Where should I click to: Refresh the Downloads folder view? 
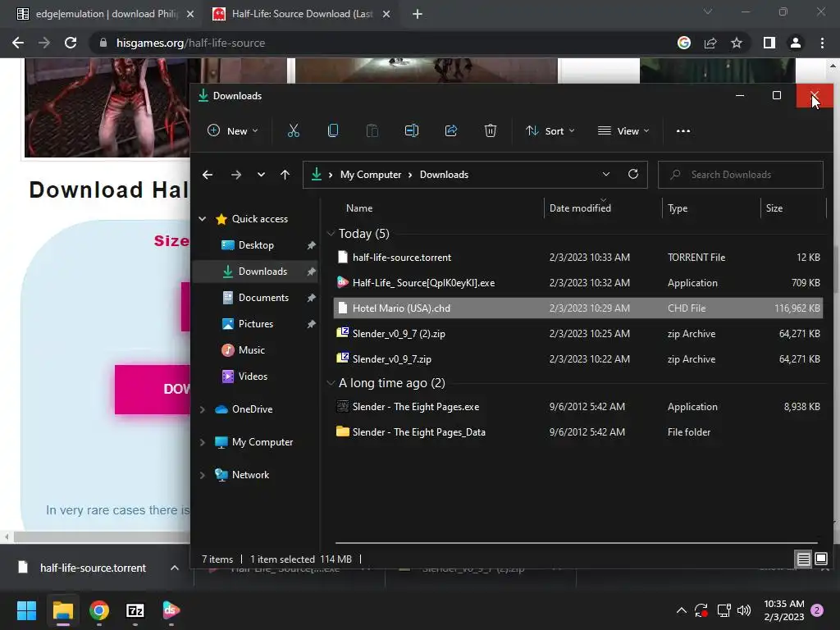(633, 174)
